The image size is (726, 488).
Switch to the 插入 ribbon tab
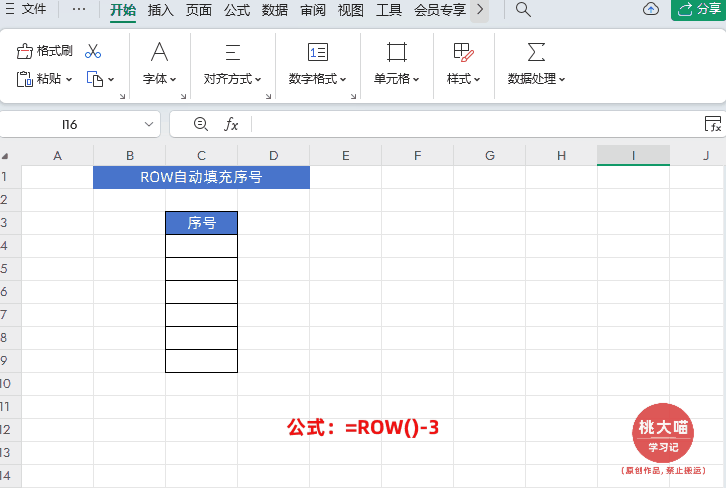tap(161, 10)
